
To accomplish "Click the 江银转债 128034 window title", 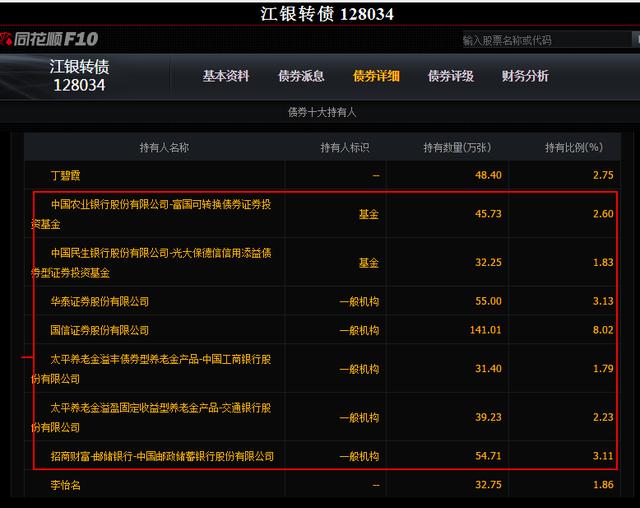I will [327, 14].
